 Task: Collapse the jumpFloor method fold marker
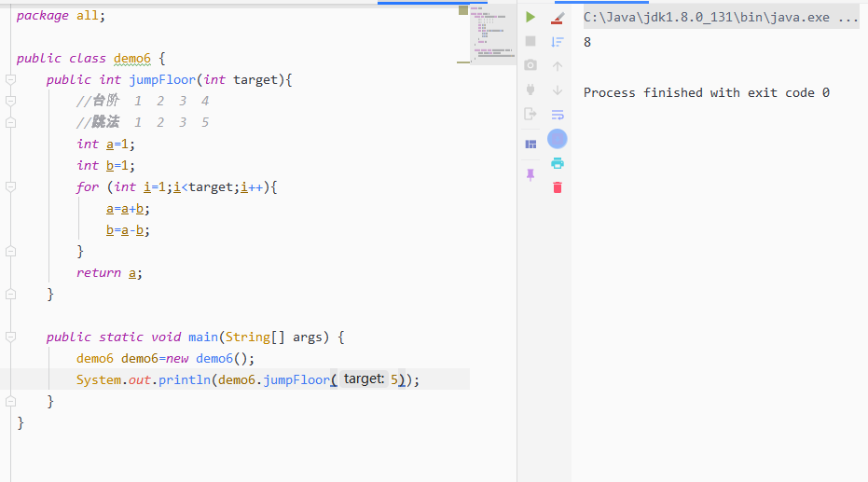(x=10, y=79)
